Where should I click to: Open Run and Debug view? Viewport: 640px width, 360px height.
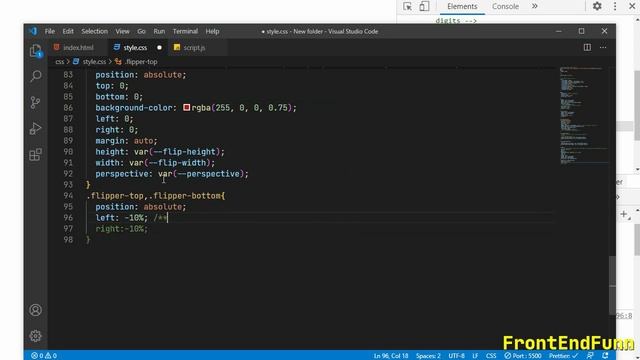[36, 129]
